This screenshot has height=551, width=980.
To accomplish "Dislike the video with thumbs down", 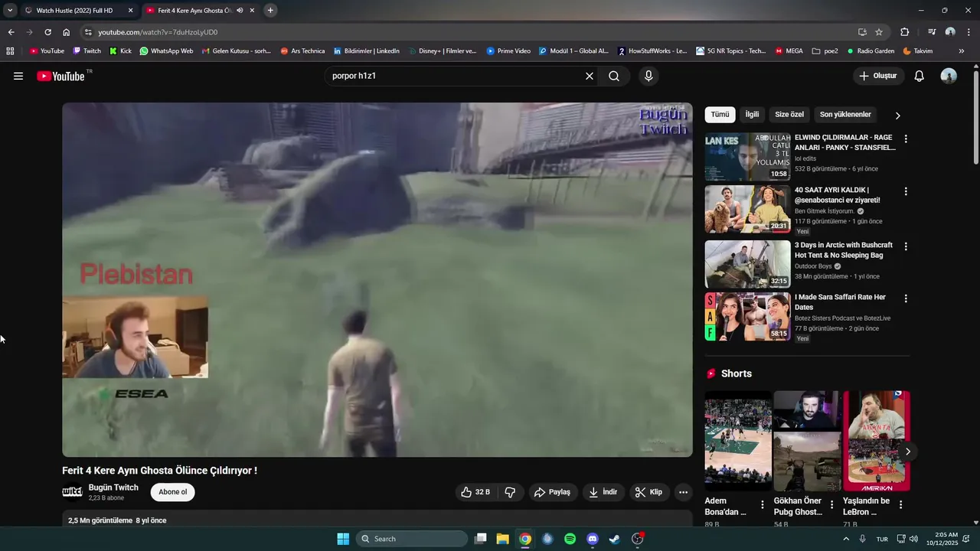I will pyautogui.click(x=510, y=492).
